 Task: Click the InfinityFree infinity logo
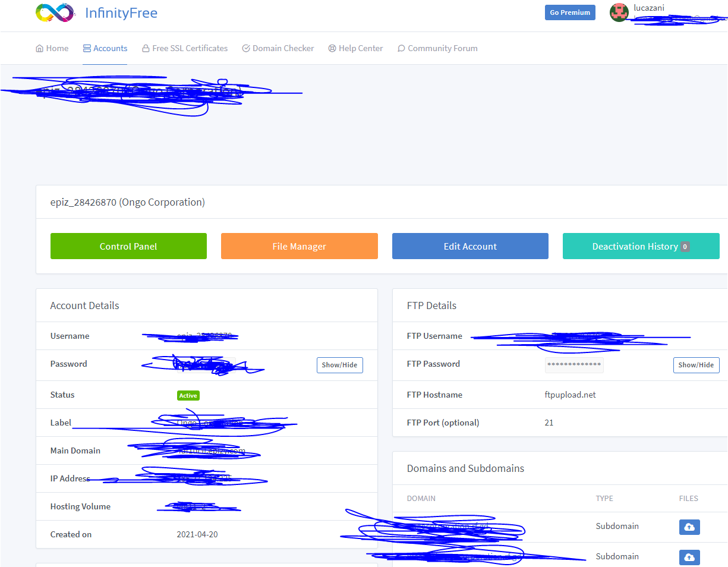[55, 12]
